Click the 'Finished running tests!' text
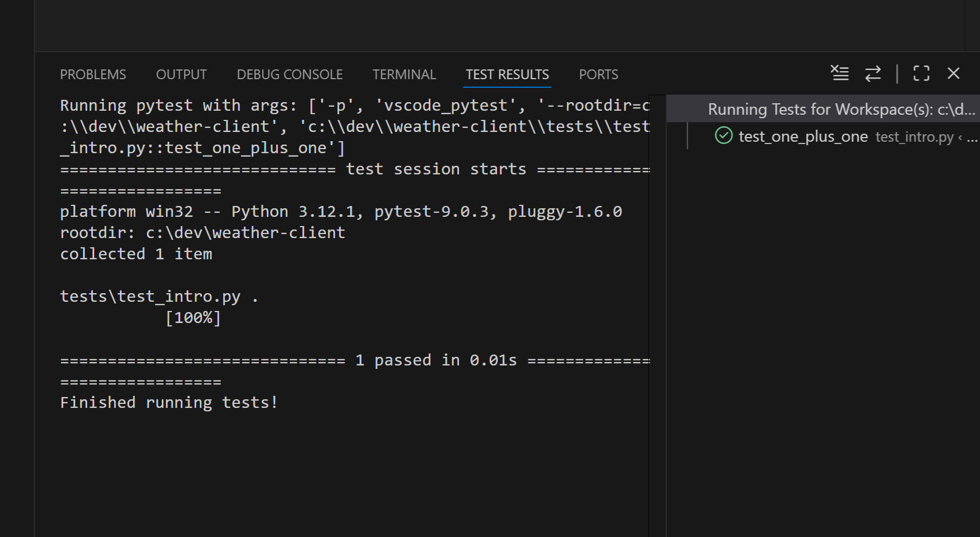Screen dimensions: 980x537 tap(169, 403)
